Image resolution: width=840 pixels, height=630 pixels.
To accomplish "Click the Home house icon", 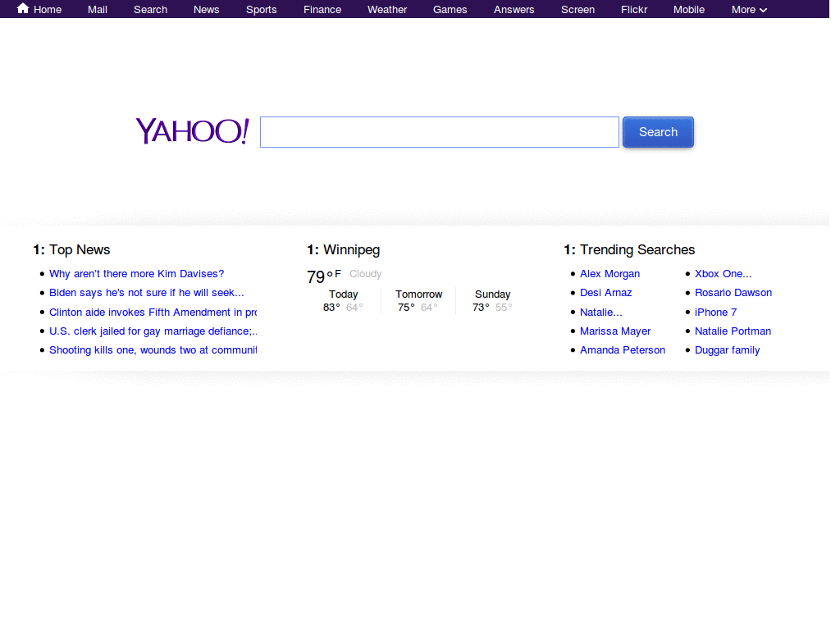I will (22, 8).
